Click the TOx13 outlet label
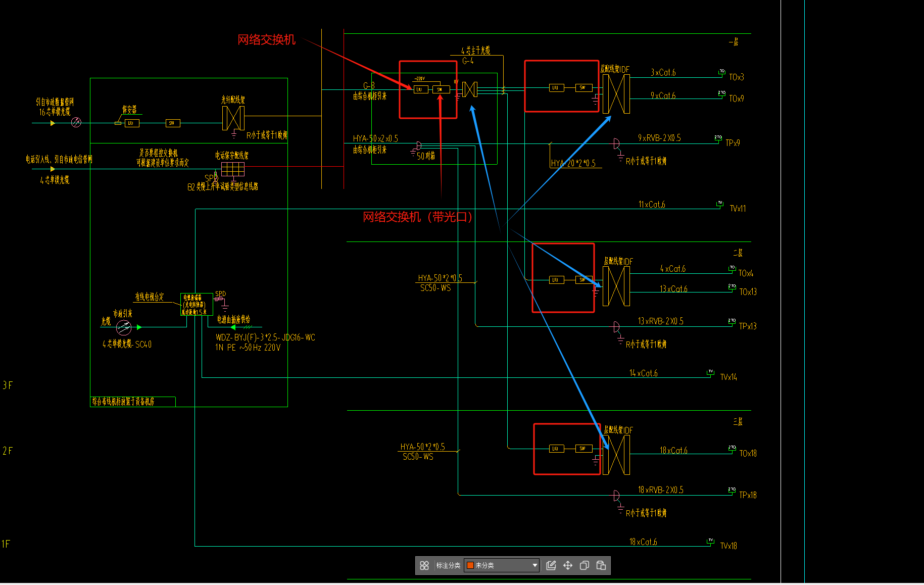 click(x=748, y=292)
